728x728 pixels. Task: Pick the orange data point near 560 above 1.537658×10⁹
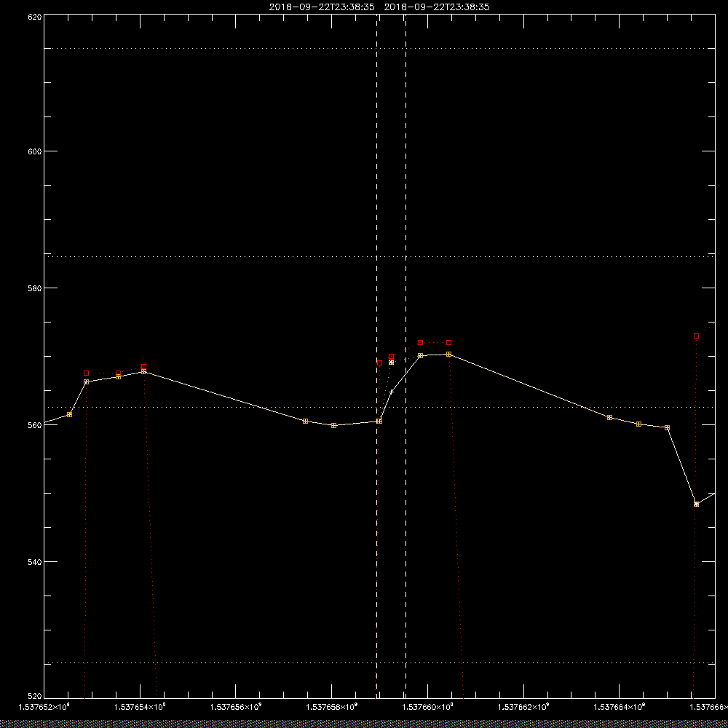pyautogui.click(x=334, y=425)
